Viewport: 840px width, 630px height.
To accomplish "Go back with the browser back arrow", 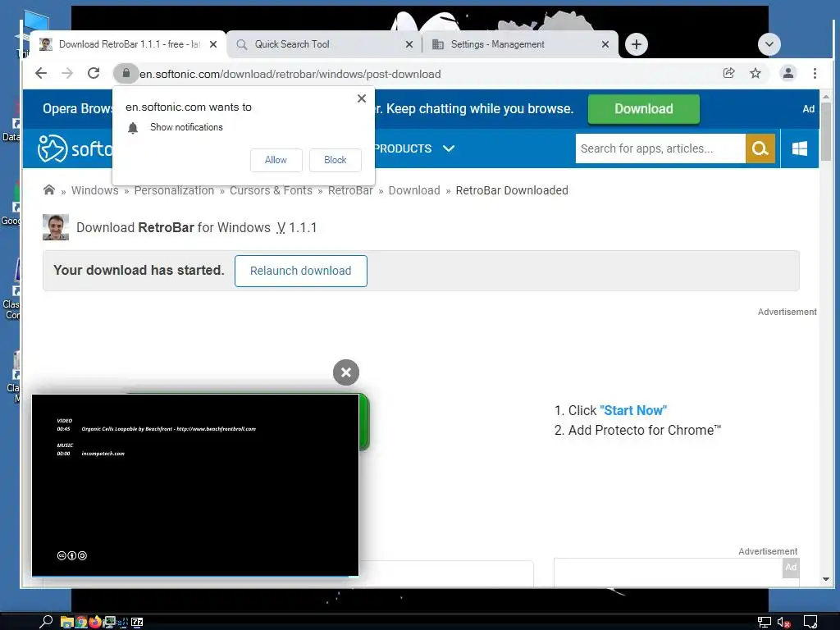I will click(41, 73).
